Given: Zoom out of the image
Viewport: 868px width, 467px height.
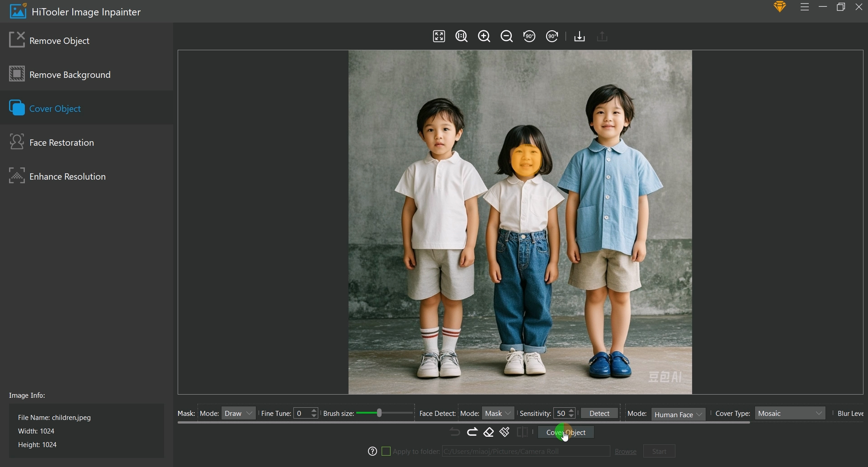Looking at the screenshot, I should pos(506,36).
